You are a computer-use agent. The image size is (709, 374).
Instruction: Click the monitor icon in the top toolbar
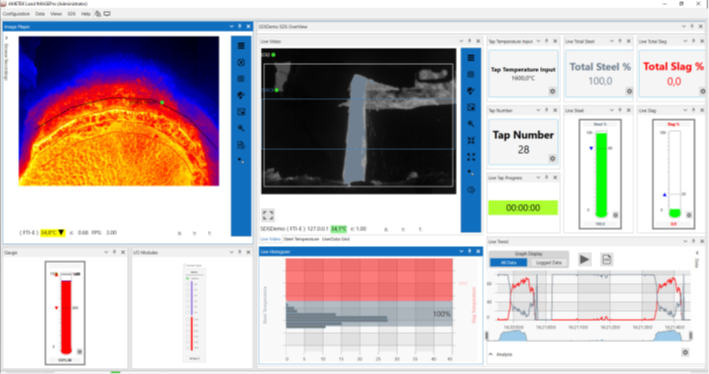107,14
